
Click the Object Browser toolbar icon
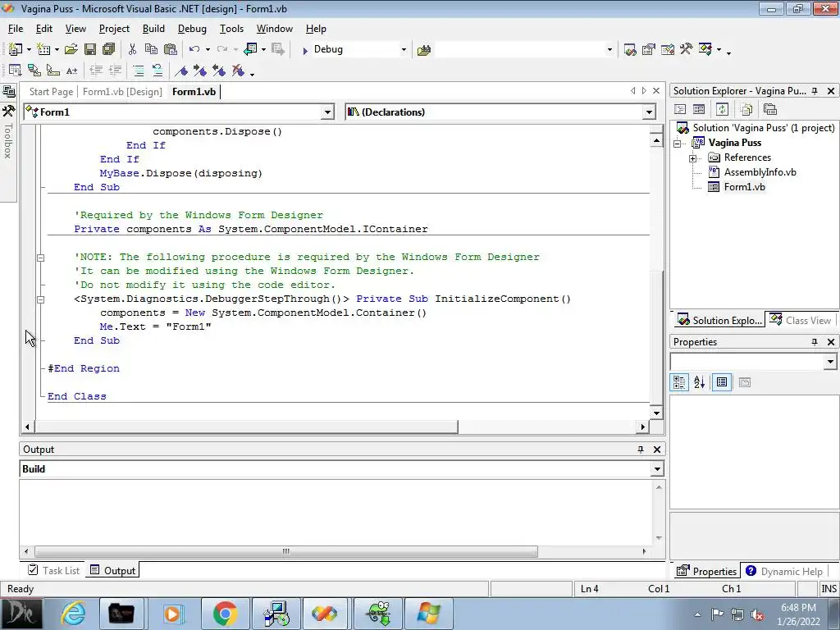(668, 50)
